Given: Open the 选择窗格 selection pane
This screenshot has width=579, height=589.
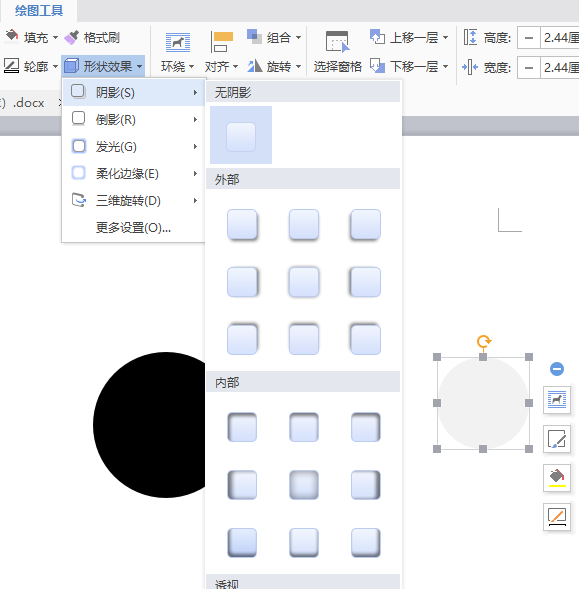Looking at the screenshot, I should [x=337, y=52].
